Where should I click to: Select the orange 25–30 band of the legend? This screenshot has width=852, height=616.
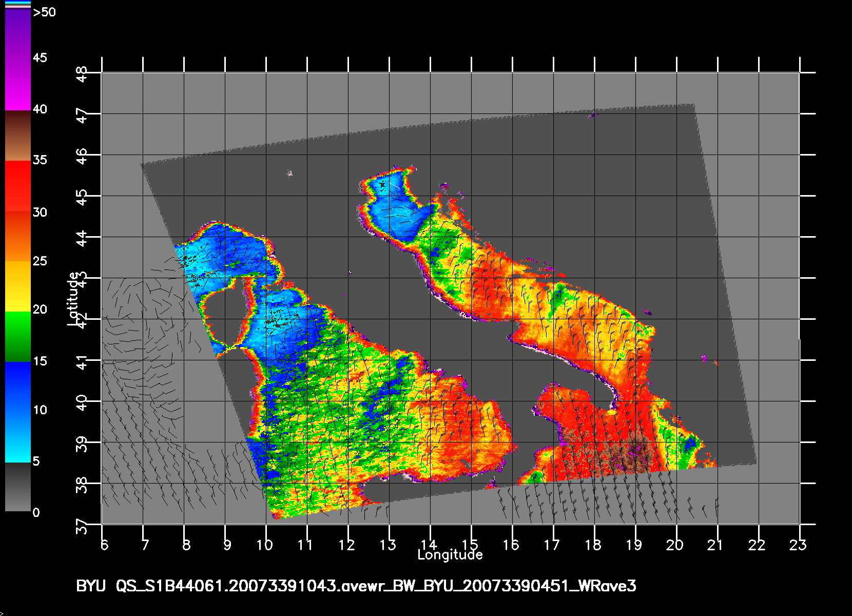(x=18, y=237)
